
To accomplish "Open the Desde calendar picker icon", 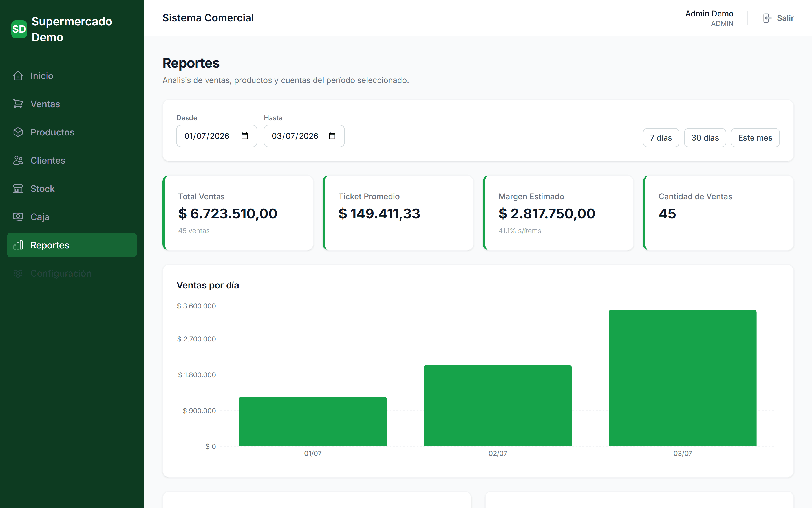I will 245,136.
